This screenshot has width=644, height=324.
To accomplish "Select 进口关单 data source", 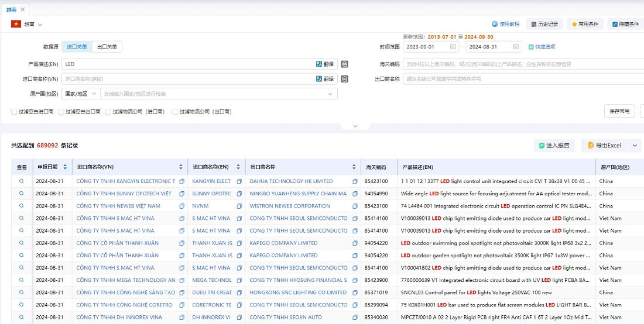I will pyautogui.click(x=77, y=47).
